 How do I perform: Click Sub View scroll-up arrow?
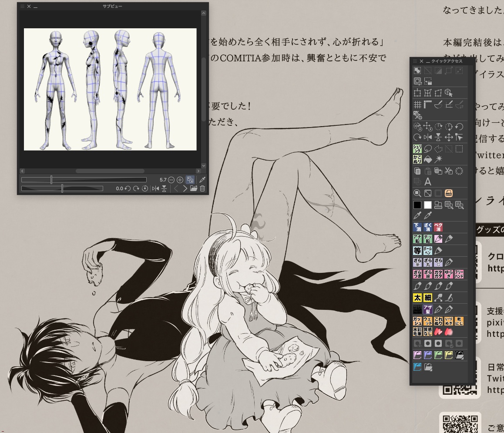tap(203, 13)
